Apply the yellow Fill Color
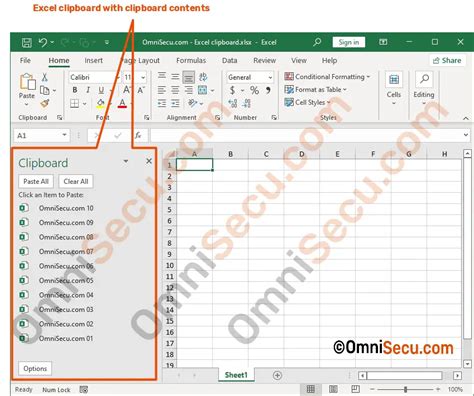This screenshot has height=396, width=474. pos(100,104)
